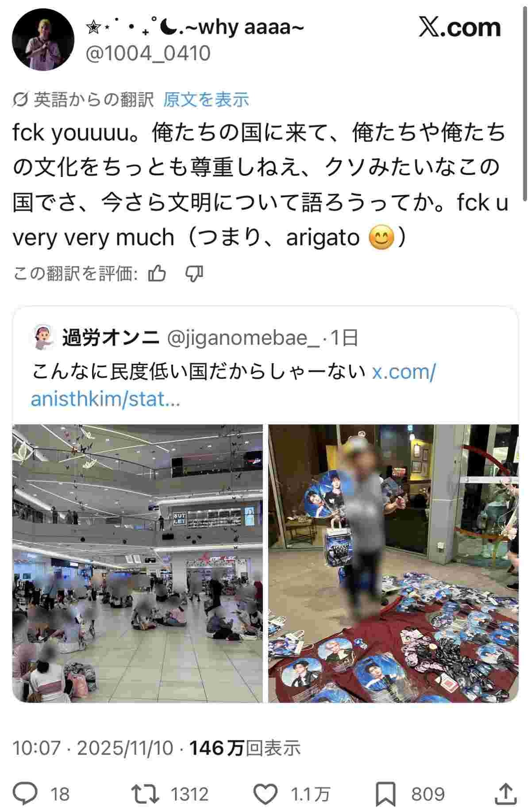View the shopping mall crowd photo

[x=138, y=563]
